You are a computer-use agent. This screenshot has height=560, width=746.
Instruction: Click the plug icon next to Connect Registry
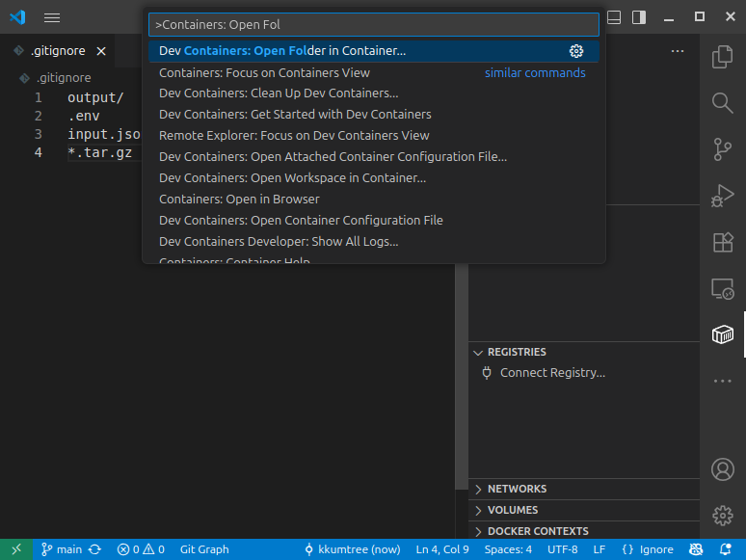[486, 373]
